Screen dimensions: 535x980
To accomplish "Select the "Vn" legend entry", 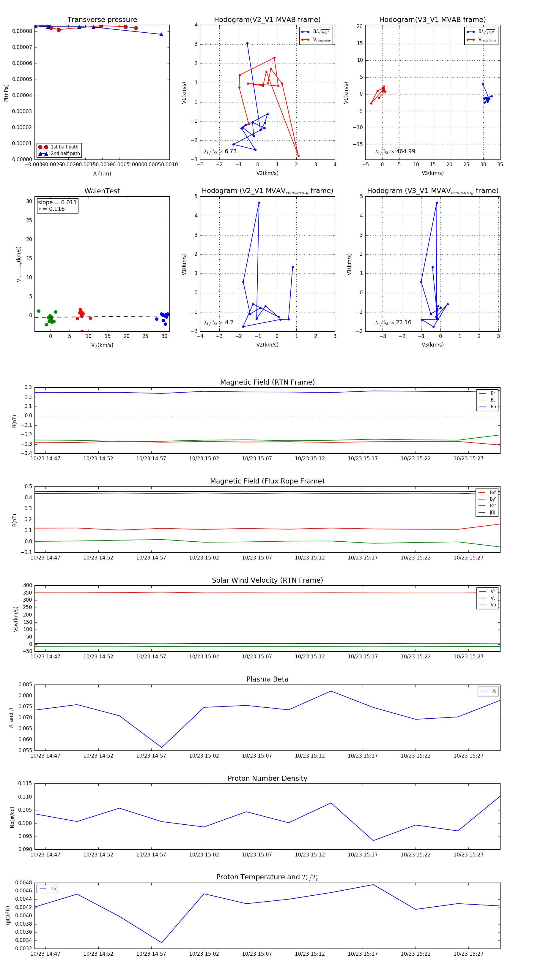I will tap(488, 605).
